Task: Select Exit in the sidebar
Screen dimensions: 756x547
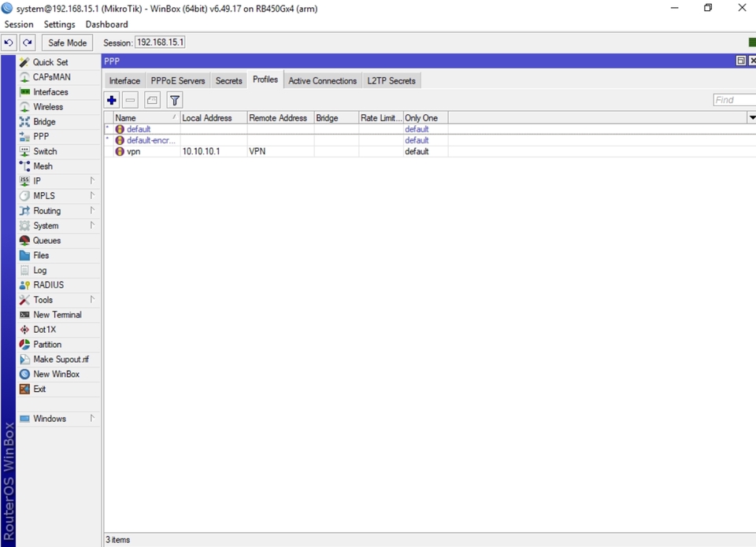Action: coord(58,389)
